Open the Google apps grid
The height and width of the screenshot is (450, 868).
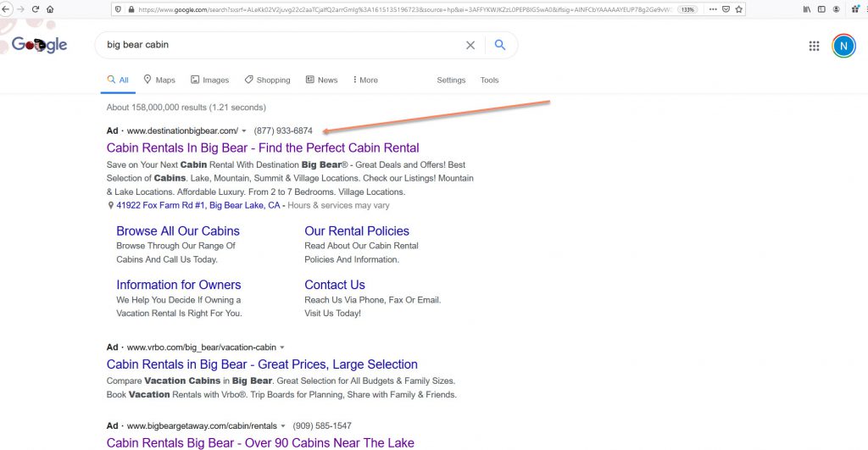(x=814, y=46)
